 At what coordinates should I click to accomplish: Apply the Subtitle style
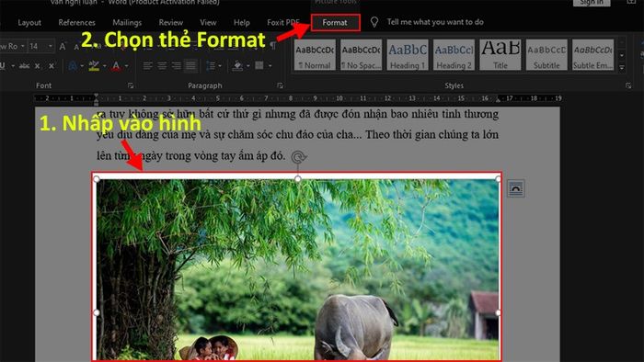[x=546, y=55]
